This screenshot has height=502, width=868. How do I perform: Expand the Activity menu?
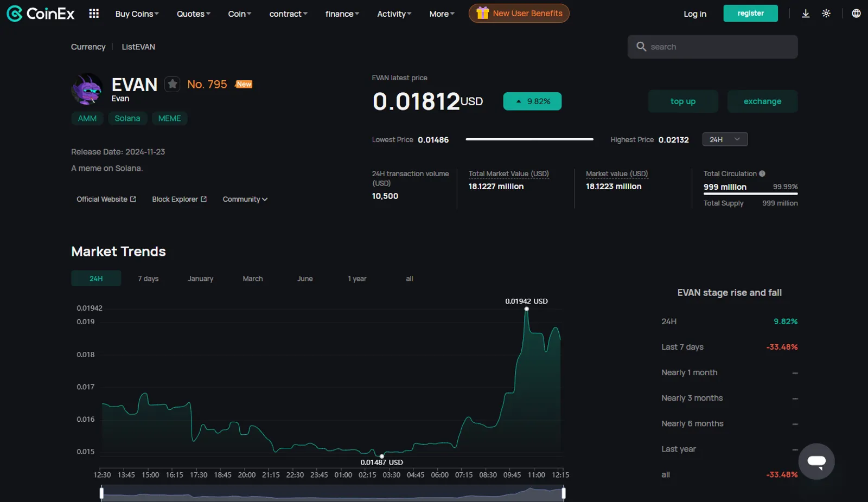(394, 14)
